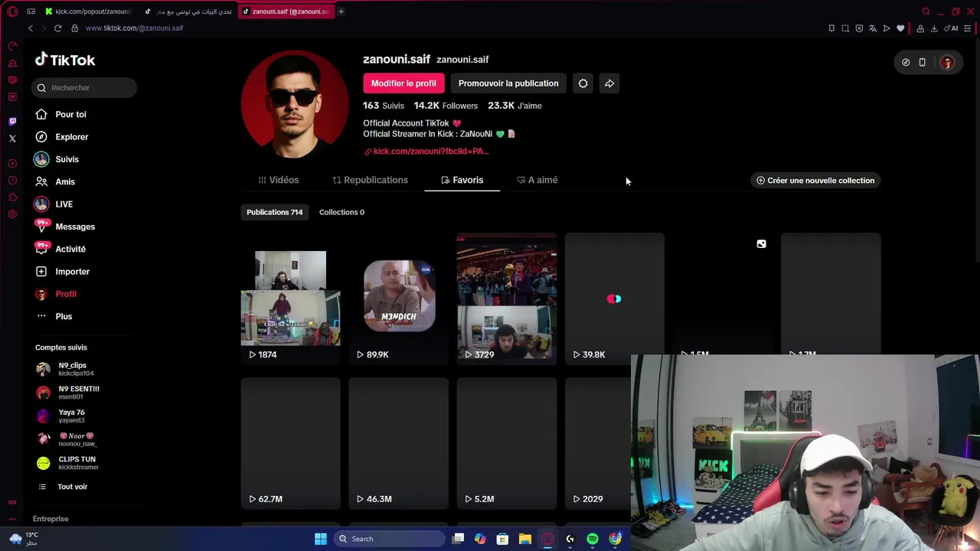The image size is (980, 551).
Task: Reload the page with the refresh icon
Action: click(57, 28)
